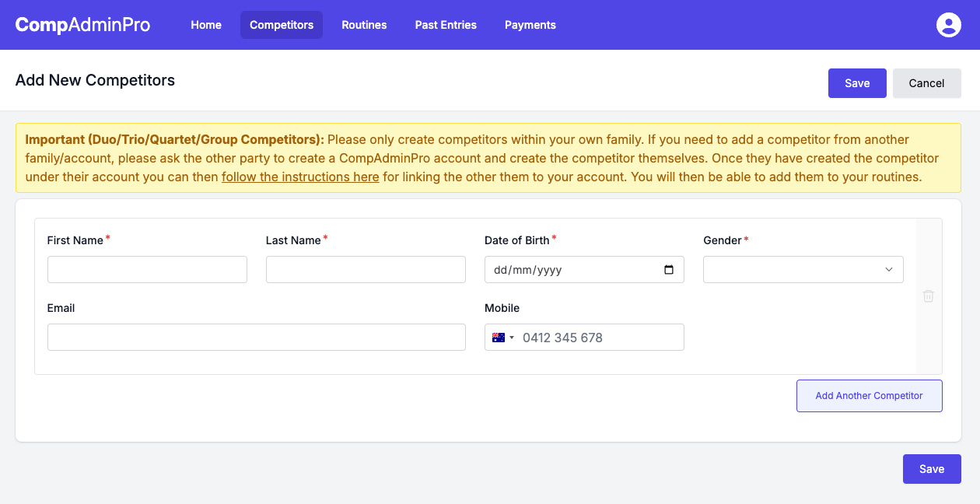The height and width of the screenshot is (504, 980).
Task: Click the Date of Birth dd/mm/yyyy field
Action: pos(584,269)
